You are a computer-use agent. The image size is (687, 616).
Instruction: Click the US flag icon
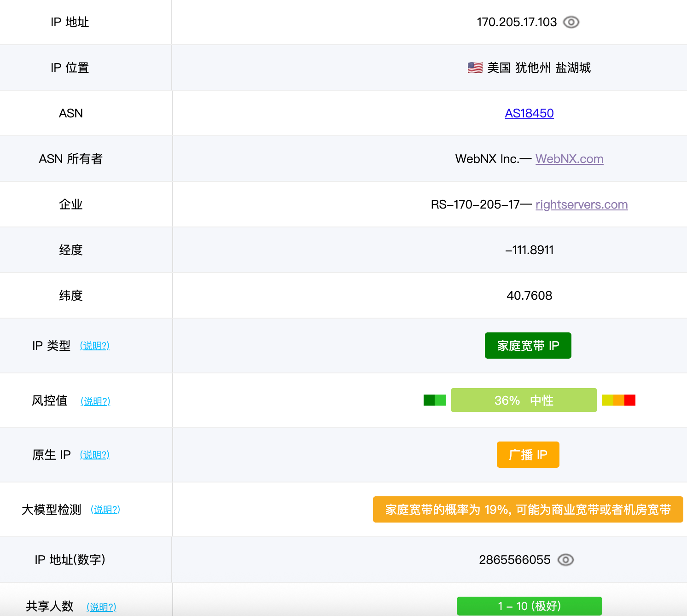pyautogui.click(x=475, y=68)
